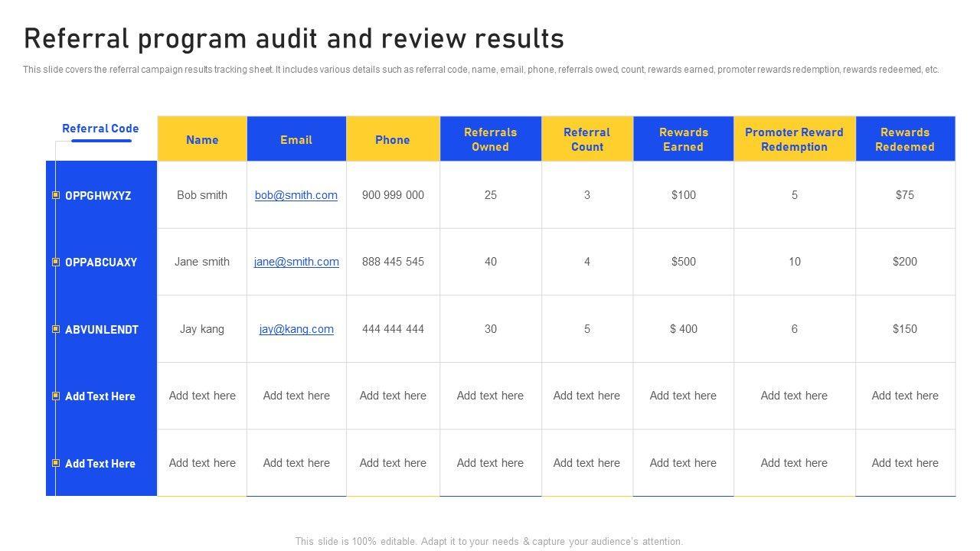Select phone number '888 445 545'

point(393,262)
